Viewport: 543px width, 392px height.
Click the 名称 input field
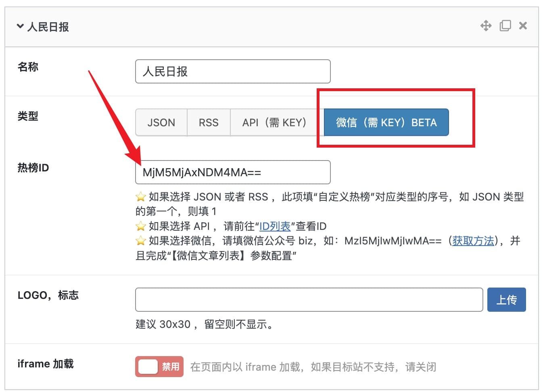233,71
